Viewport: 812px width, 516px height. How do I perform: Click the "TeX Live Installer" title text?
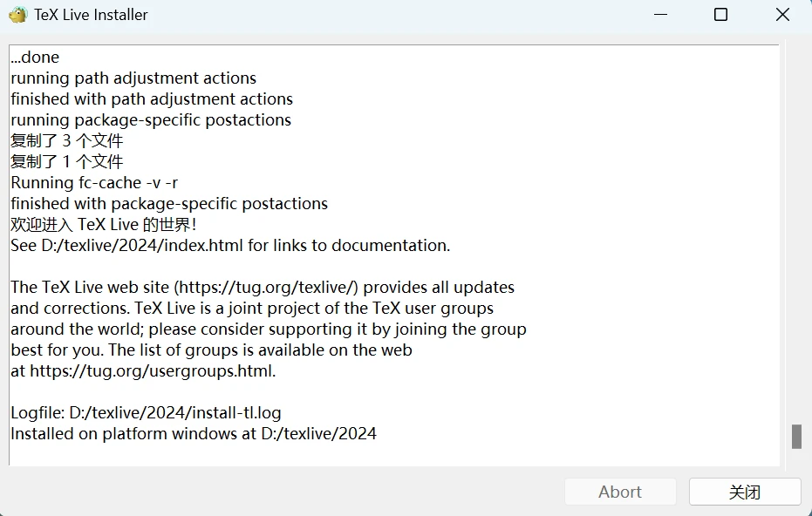(91, 15)
